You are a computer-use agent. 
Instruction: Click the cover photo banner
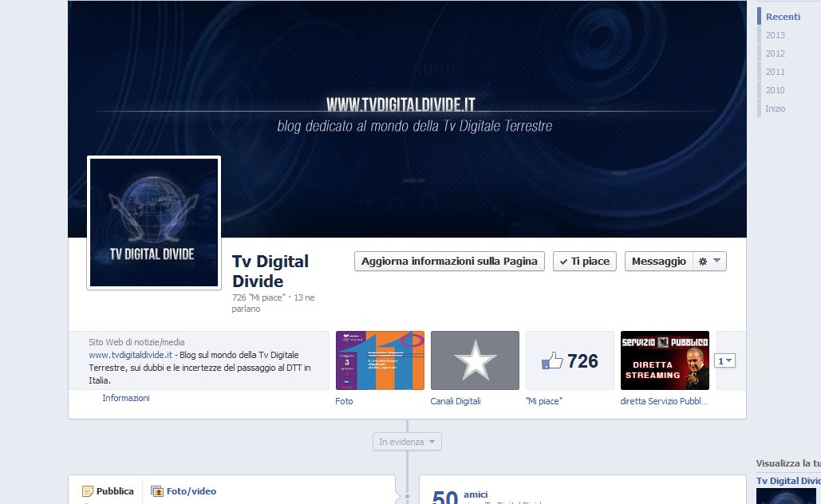[407, 119]
